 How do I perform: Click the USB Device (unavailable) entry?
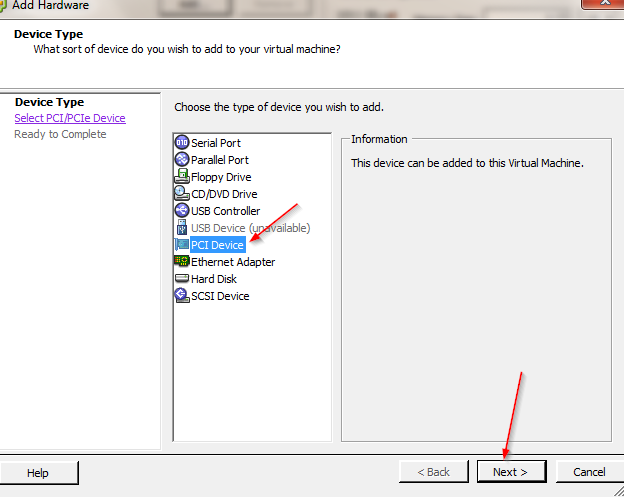[251, 228]
